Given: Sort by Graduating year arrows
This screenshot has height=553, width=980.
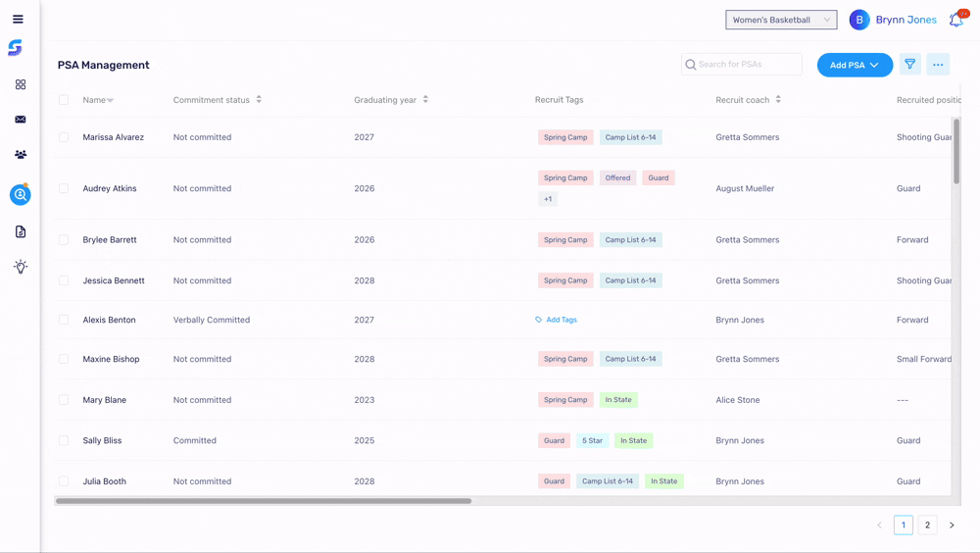Looking at the screenshot, I should point(425,99).
